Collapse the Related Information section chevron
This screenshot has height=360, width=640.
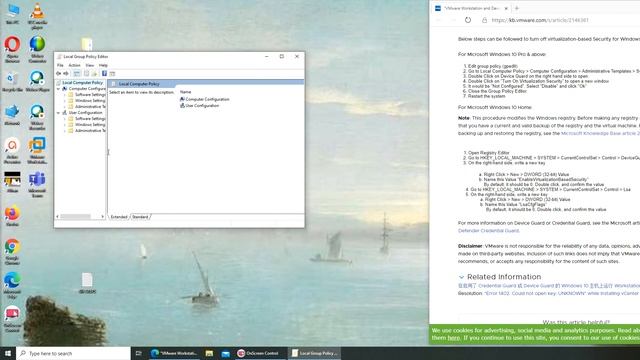461,277
